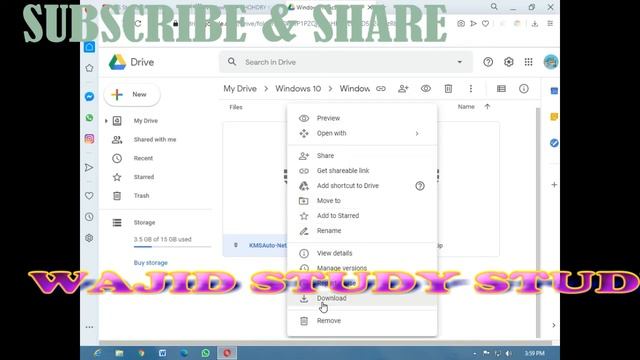Viewport: 640px width, 360px height.
Task: Open browser sidebar history clock
Action: [89, 217]
